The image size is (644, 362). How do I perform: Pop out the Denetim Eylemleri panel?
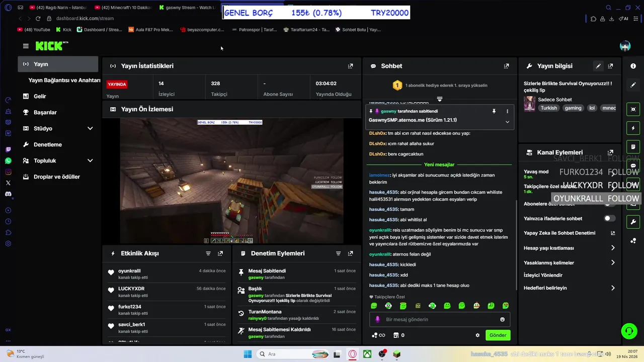350,253
